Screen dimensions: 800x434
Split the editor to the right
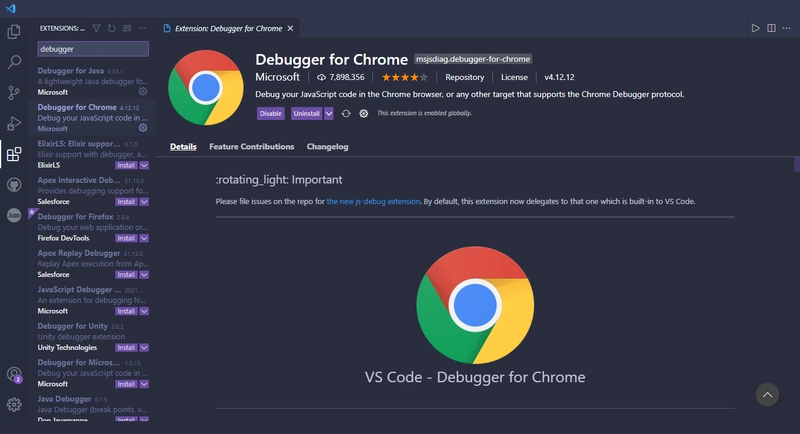click(x=771, y=29)
